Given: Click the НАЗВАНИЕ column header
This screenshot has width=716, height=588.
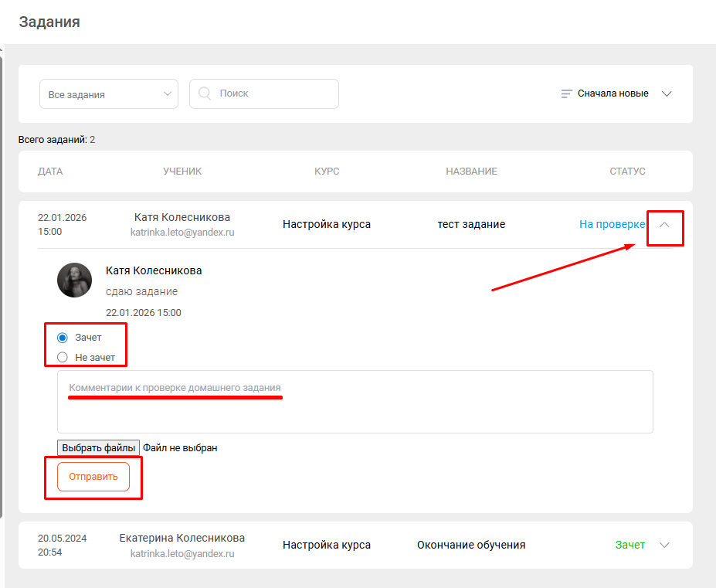Looking at the screenshot, I should (471, 172).
